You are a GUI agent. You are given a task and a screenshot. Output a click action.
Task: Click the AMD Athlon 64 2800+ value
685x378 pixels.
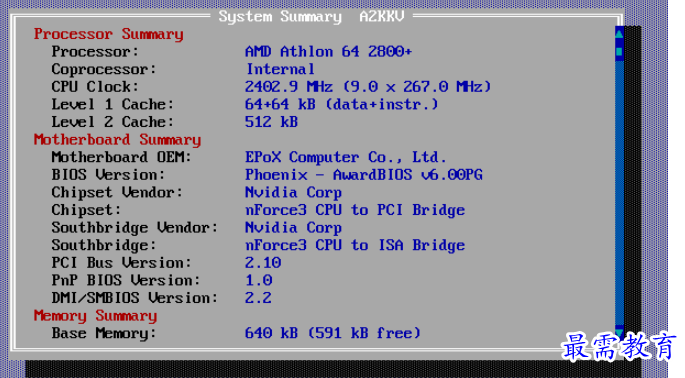pos(328,52)
